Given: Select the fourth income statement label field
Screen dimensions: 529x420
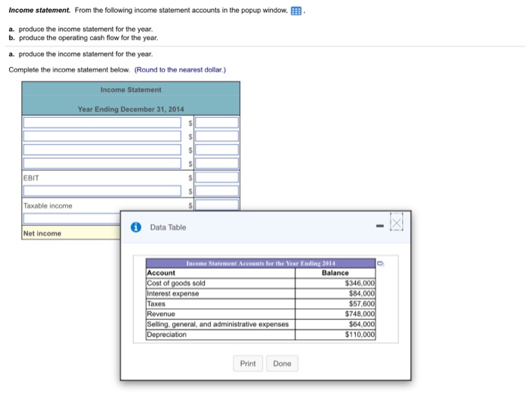Looking at the screenshot, I should tap(102, 163).
